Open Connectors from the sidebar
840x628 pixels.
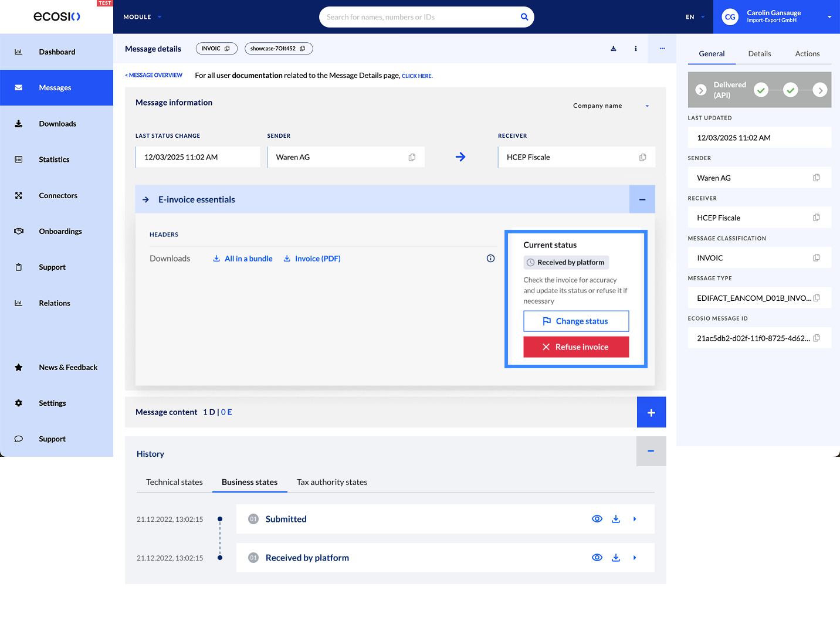coord(56,195)
